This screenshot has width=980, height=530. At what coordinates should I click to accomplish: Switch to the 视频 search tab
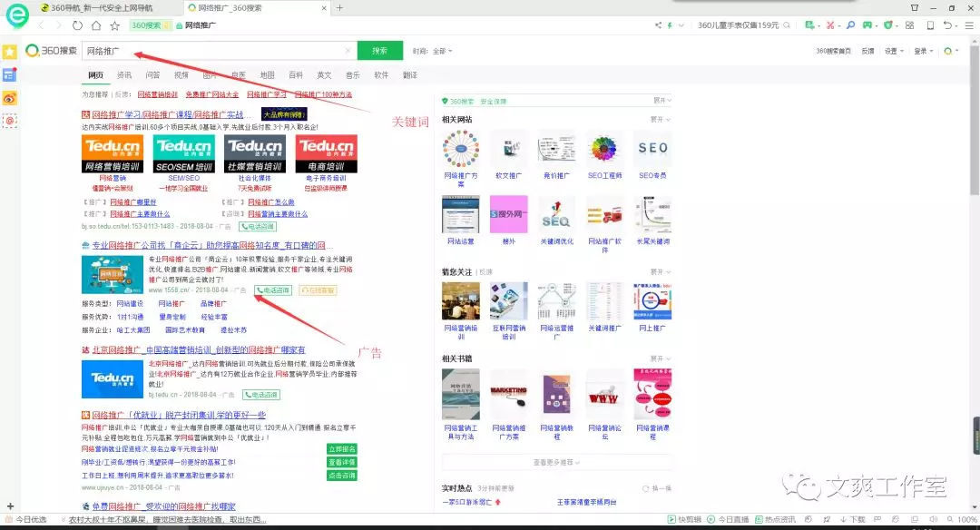pyautogui.click(x=181, y=75)
